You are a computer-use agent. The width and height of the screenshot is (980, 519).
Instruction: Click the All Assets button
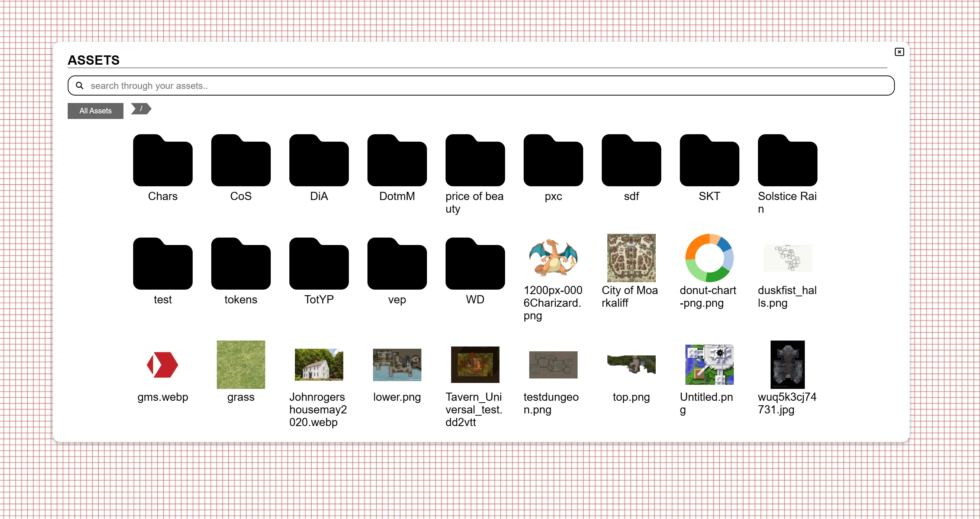[95, 111]
